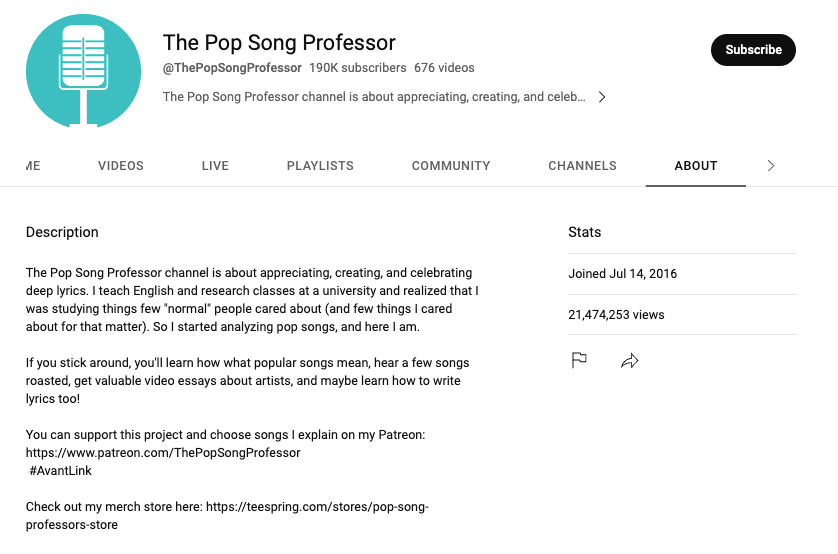
Task: Click The Pop Song Professor channel title
Action: pos(279,42)
